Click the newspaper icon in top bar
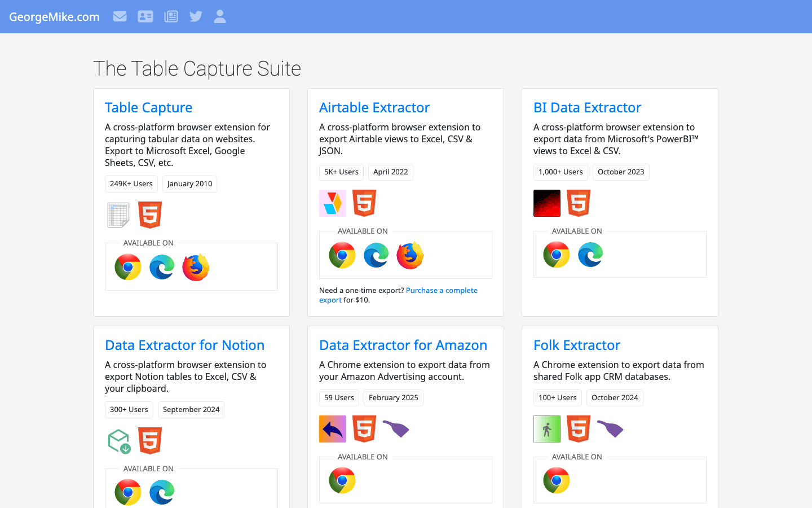The image size is (812, 508). tap(171, 16)
